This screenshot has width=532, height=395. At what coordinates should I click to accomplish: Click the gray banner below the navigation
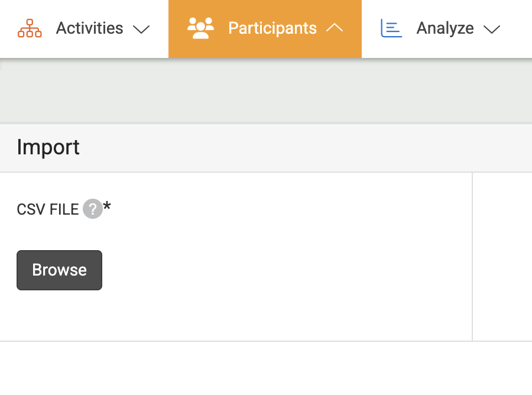(266, 92)
